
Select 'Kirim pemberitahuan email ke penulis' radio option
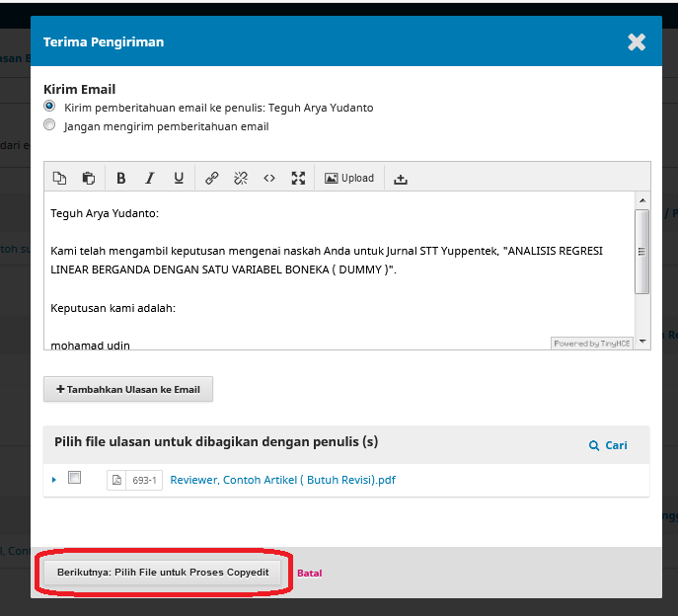49,107
